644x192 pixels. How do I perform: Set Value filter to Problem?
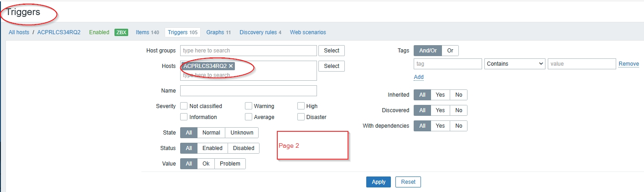point(230,164)
